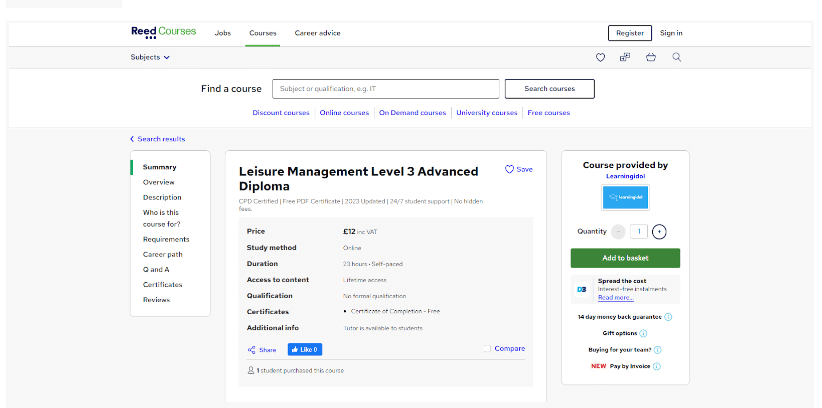This screenshot has height=408, width=822.
Task: Click the Facebook Like button
Action: pos(305,350)
